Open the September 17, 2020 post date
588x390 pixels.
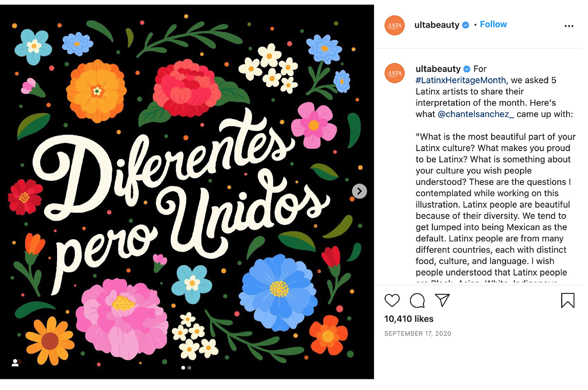pyautogui.click(x=417, y=334)
